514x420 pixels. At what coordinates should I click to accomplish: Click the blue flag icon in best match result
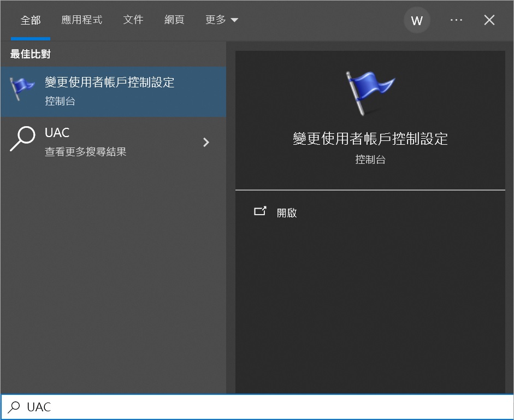pos(22,89)
